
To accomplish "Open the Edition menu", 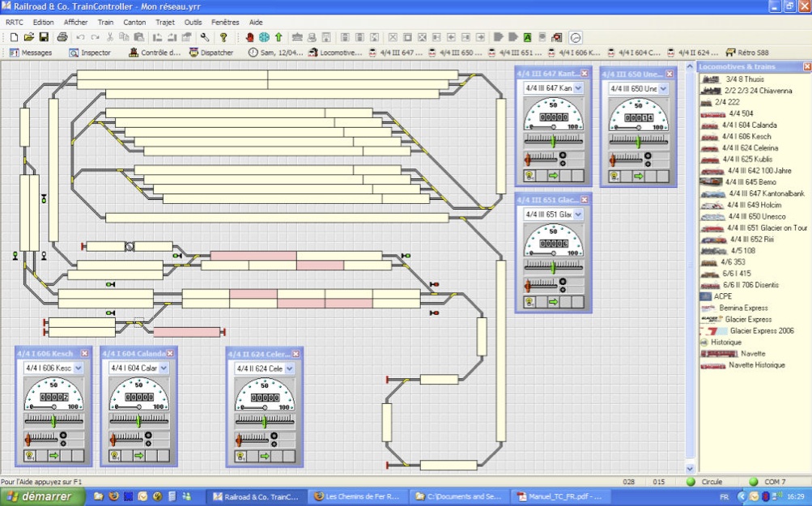I will [44, 23].
